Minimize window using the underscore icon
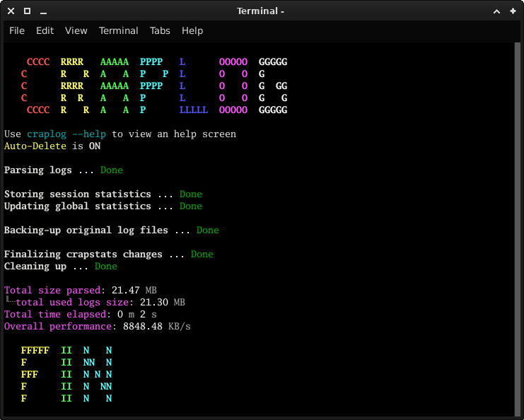The image size is (524, 420). click(x=43, y=13)
